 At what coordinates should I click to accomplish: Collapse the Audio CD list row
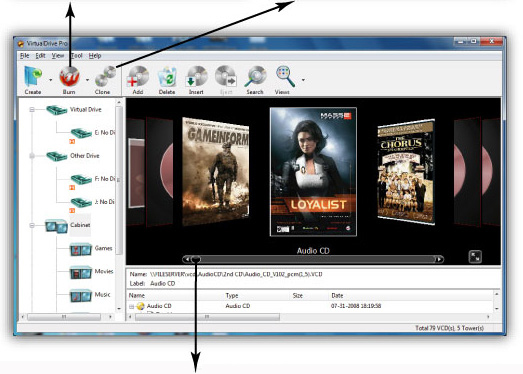[x=131, y=306]
